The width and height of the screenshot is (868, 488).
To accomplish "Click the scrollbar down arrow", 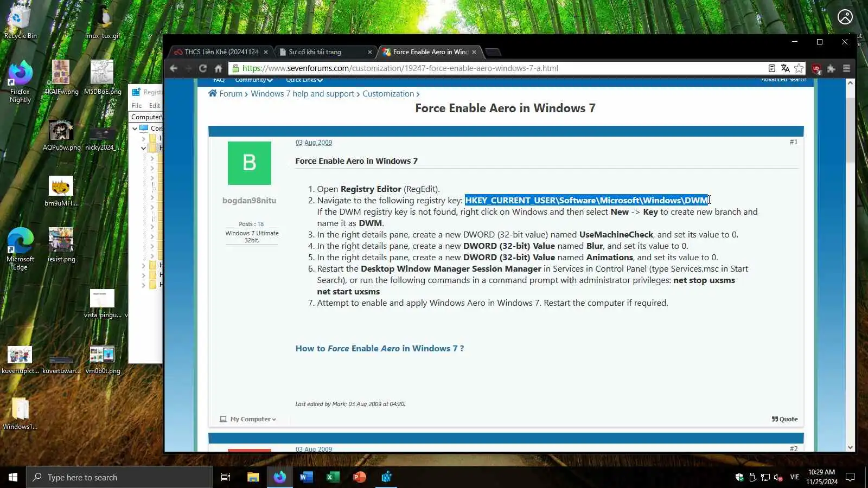I will pos(850,447).
